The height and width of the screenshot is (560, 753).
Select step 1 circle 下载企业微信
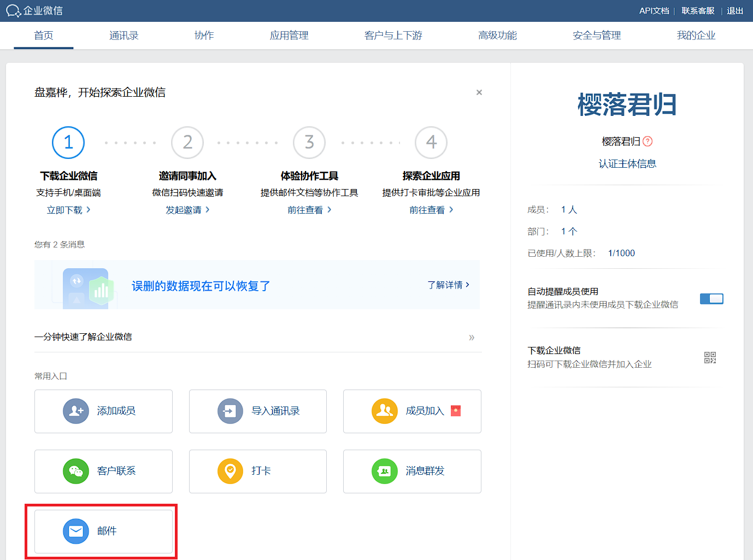click(68, 143)
